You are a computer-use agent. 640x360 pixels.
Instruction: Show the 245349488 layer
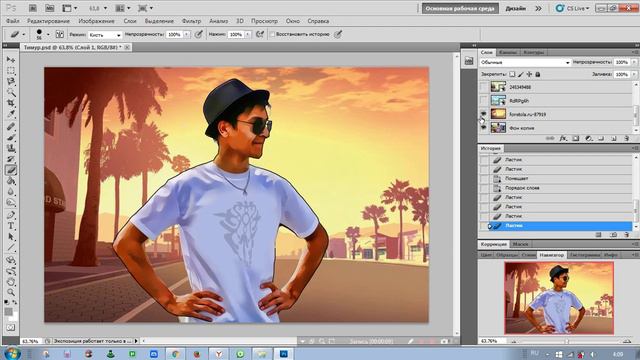pos(484,87)
